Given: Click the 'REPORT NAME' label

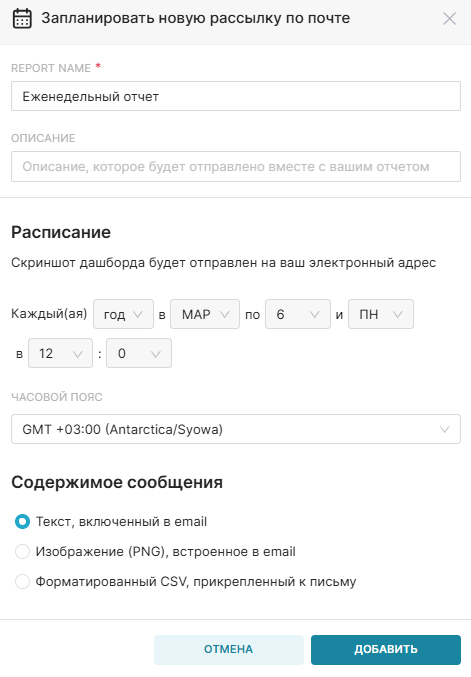Looking at the screenshot, I should pyautogui.click(x=51, y=68).
